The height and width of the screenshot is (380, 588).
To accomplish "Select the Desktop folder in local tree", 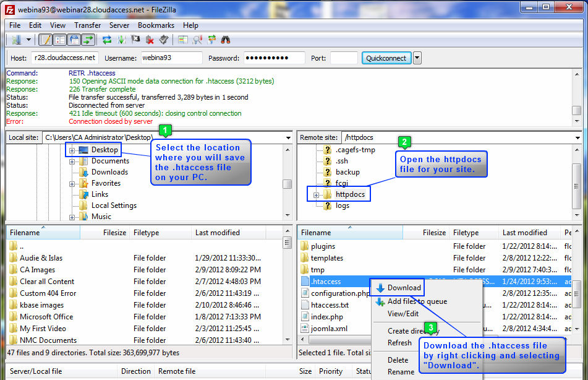I will (104, 149).
